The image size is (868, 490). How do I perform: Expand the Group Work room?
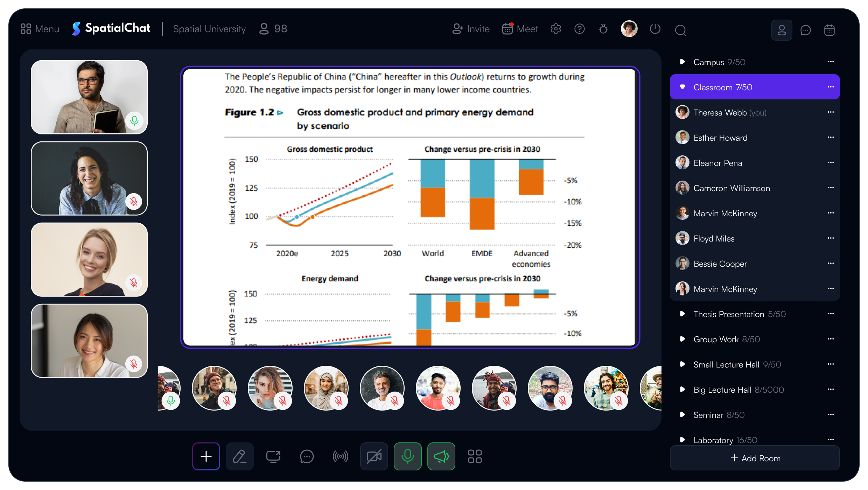(682, 339)
